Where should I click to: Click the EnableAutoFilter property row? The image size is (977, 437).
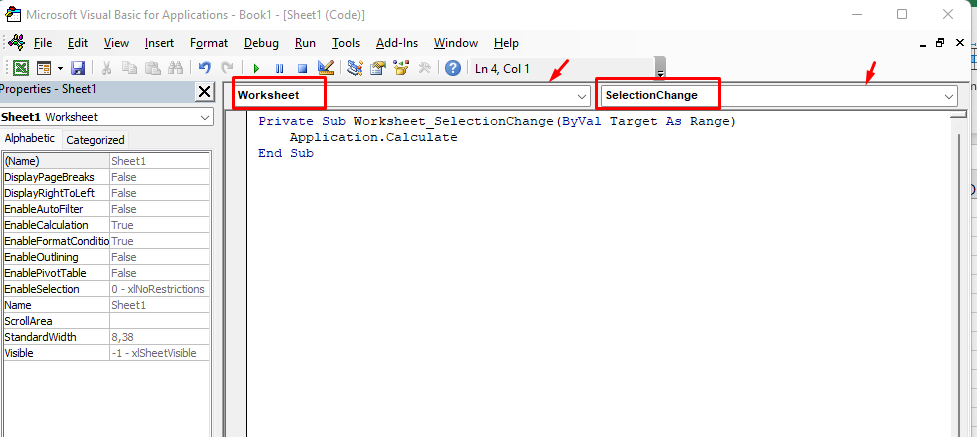(107, 209)
